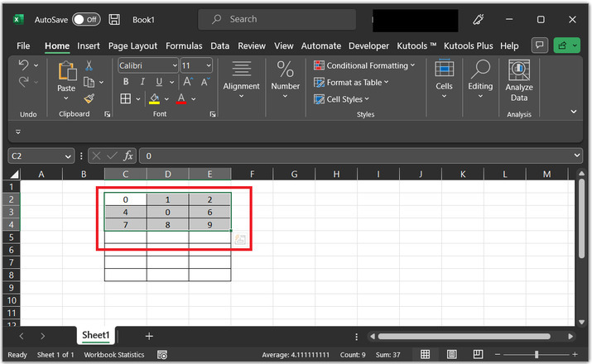The height and width of the screenshot is (364, 592).
Task: Open the Formulas tab
Action: 184,46
